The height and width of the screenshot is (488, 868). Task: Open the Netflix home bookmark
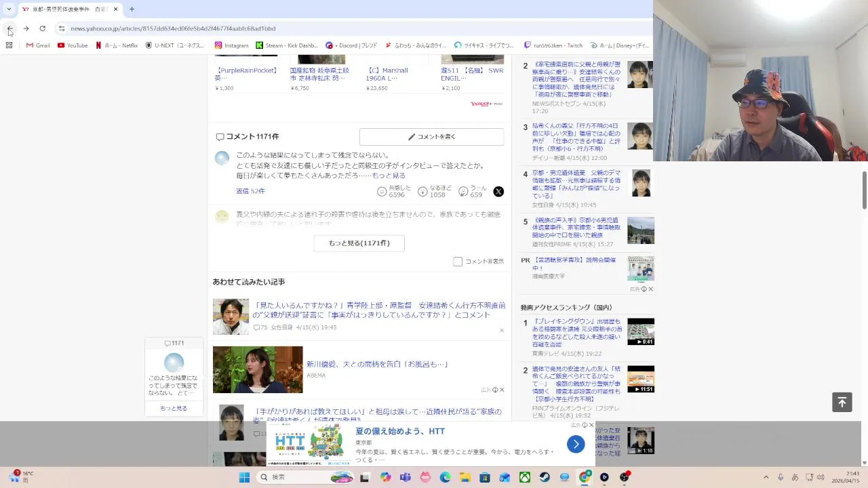tap(117, 45)
